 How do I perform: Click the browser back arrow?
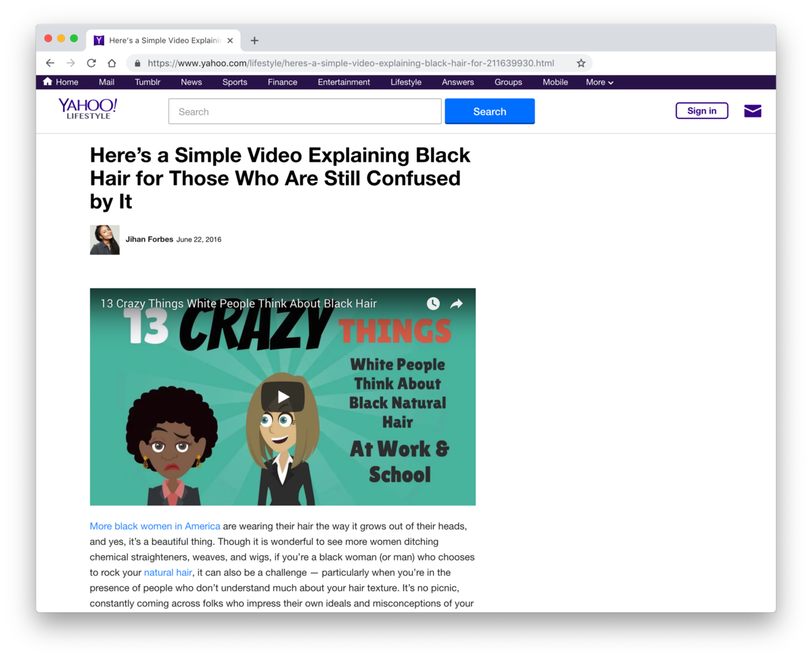tap(50, 63)
